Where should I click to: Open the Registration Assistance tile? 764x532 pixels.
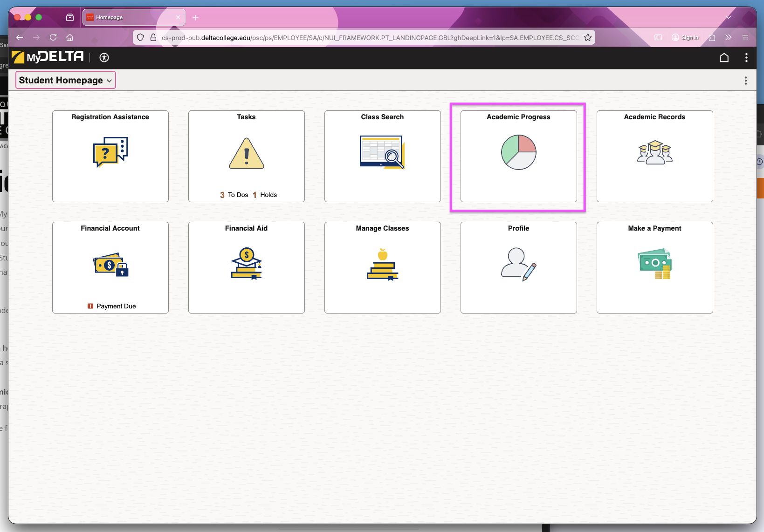[110, 156]
